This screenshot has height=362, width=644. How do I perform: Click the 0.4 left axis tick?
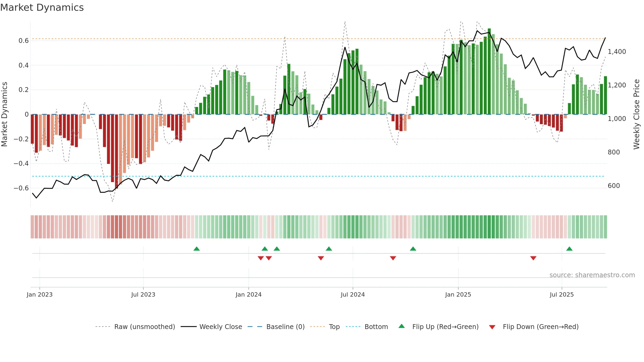pyautogui.click(x=24, y=65)
